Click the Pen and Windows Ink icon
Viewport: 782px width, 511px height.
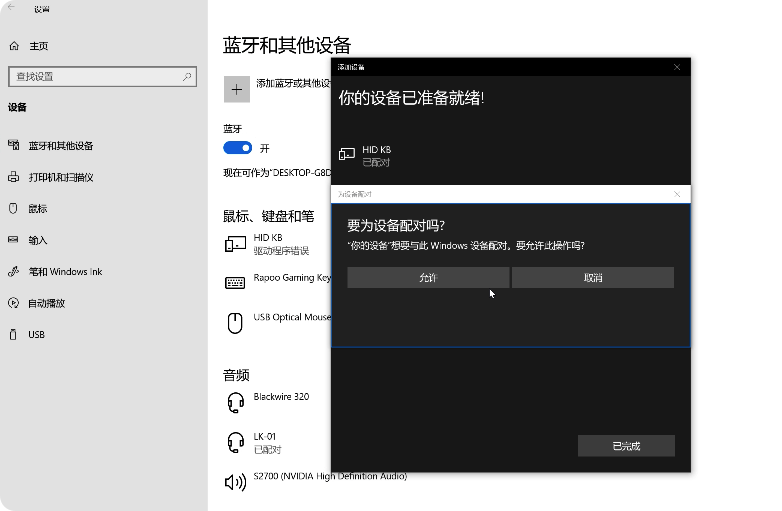coord(13,271)
